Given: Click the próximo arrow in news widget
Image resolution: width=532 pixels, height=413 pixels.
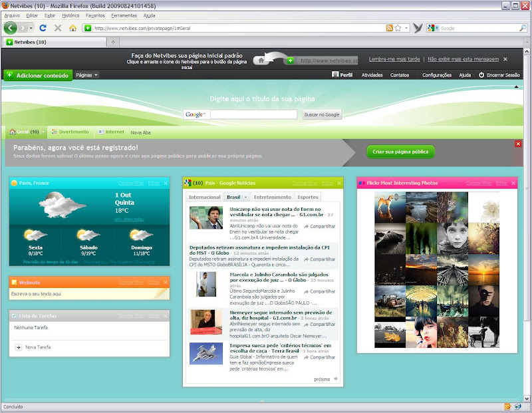Looking at the screenshot, I should (x=336, y=379).
